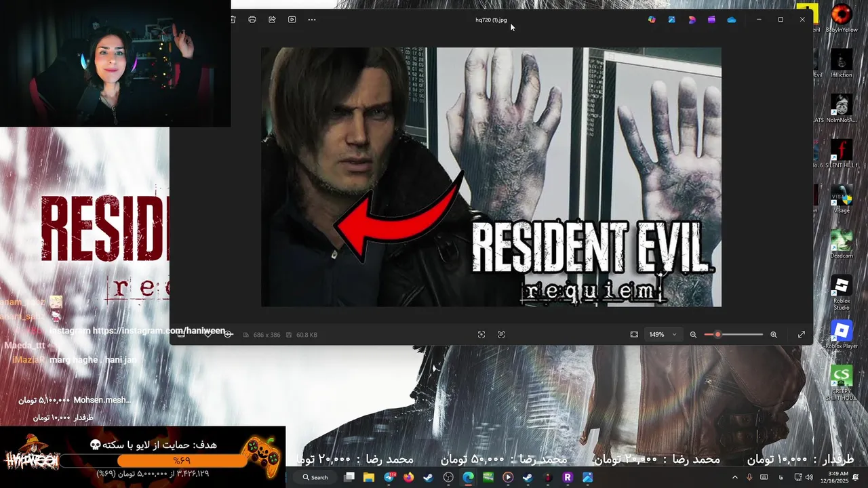Open the Share icon in Photos toolbar
Viewport: 868px width, 488px height.
[x=272, y=20]
